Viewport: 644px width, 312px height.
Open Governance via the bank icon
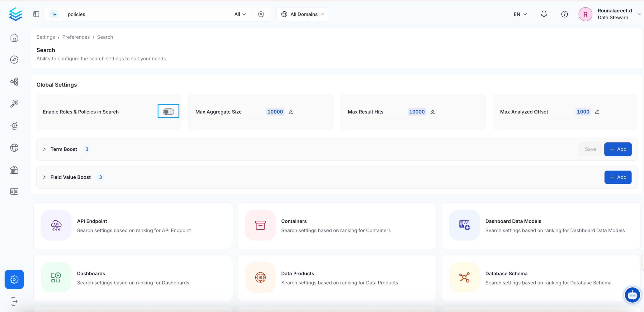(14, 170)
